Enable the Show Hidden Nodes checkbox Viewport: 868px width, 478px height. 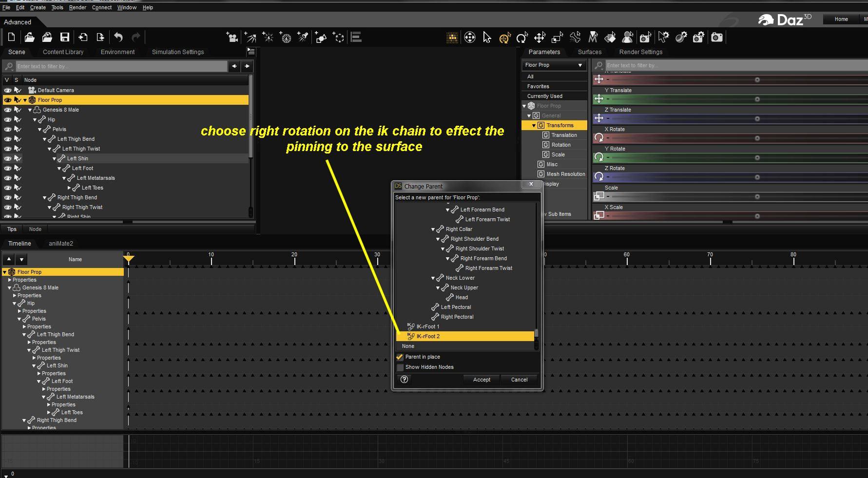(400, 367)
